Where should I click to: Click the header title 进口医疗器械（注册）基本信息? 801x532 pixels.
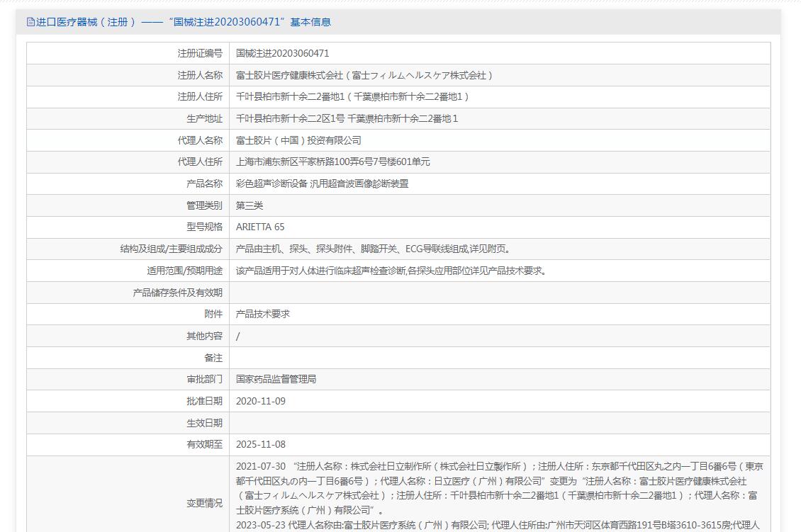[184, 22]
